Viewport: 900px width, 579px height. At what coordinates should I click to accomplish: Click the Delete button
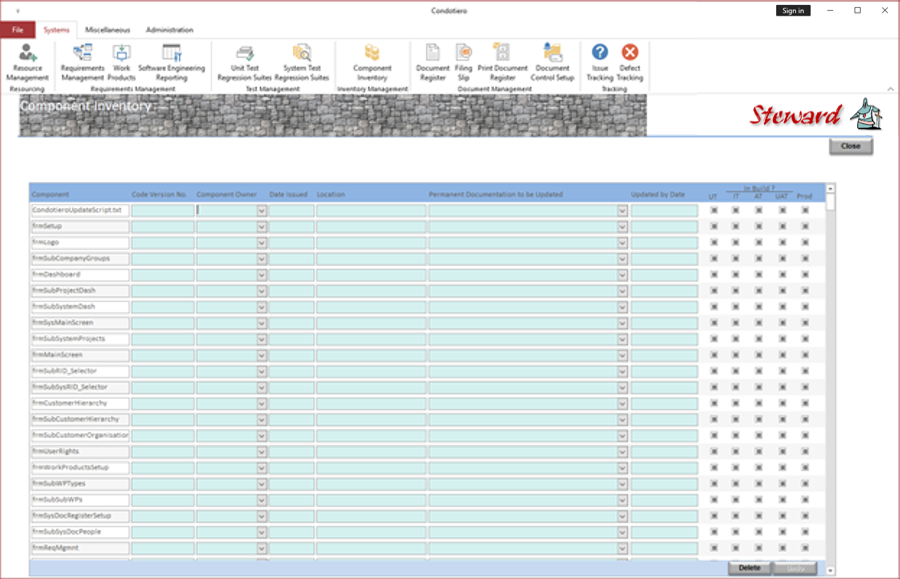point(749,568)
